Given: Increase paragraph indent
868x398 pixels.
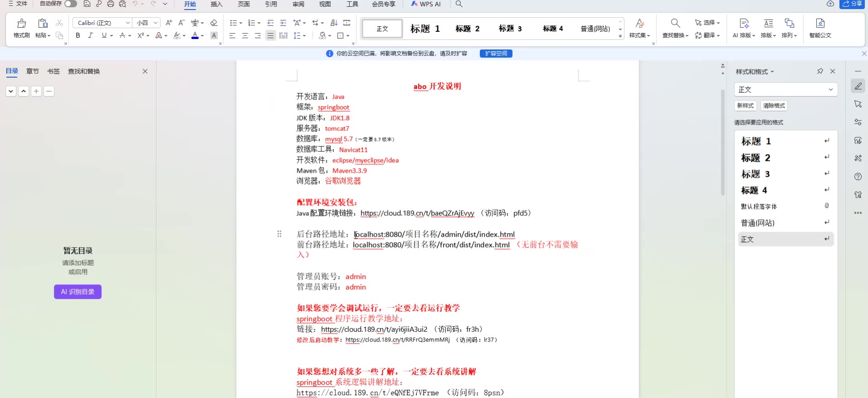Looking at the screenshot, I should tap(283, 23).
